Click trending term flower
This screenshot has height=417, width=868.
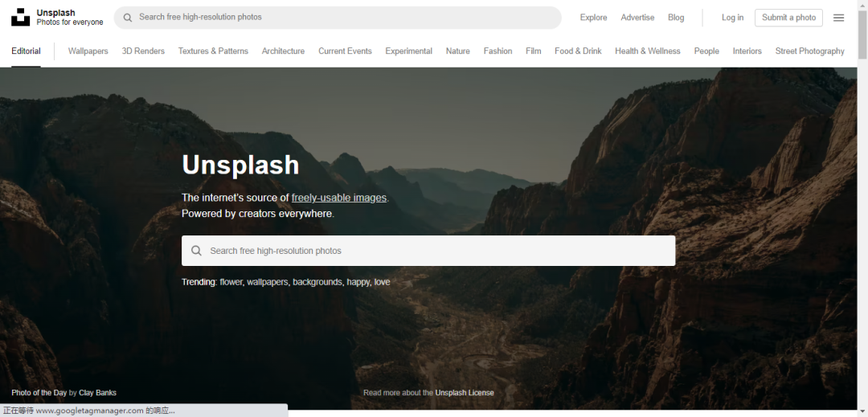coord(231,282)
